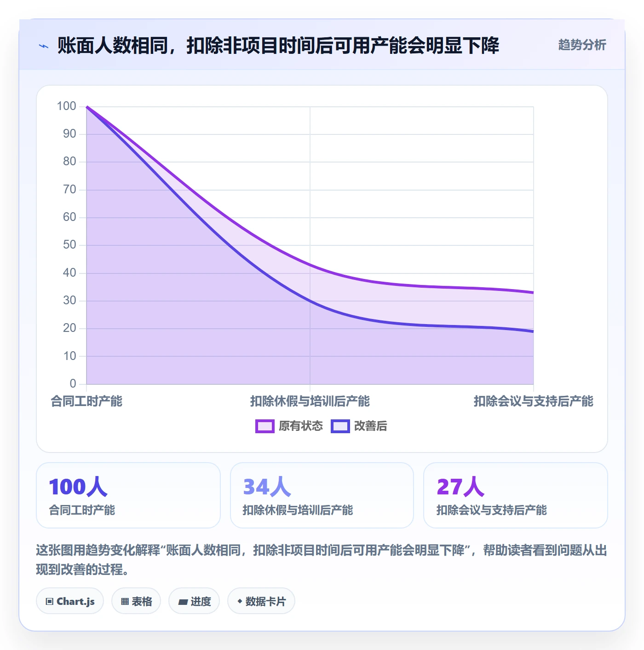This screenshot has height=650, width=644.
Task: Click the lightning bolt icon in header
Action: pyautogui.click(x=44, y=46)
